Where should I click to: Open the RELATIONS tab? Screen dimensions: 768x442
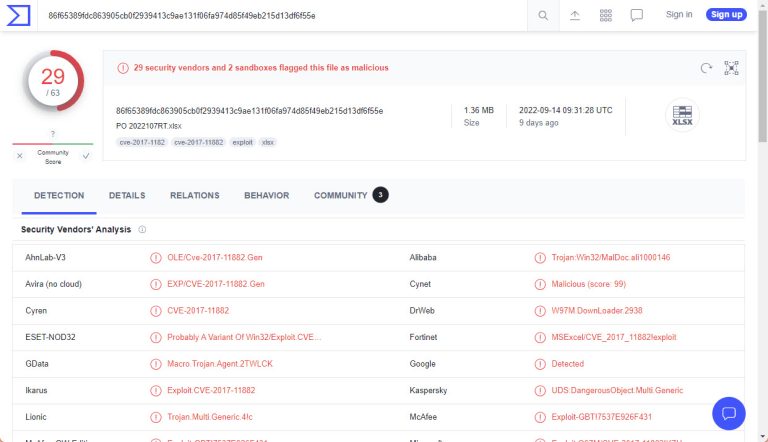194,196
